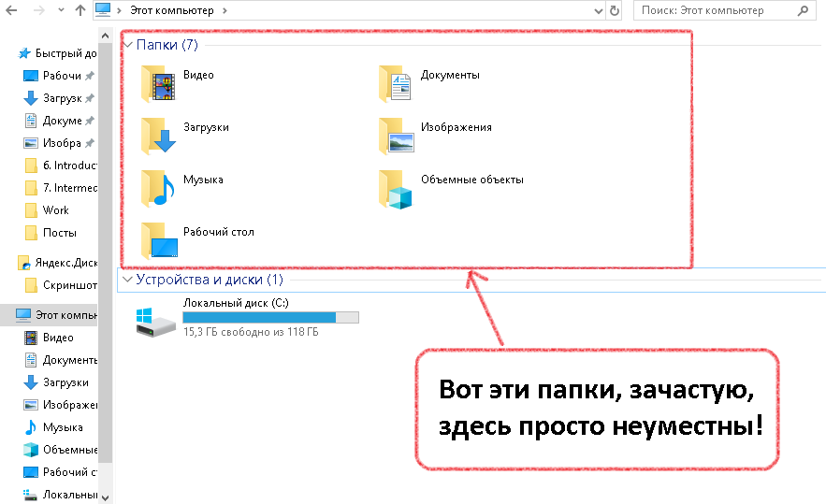826x504 pixels.
Task: Open the Посты folder in sidebar
Action: (51, 233)
